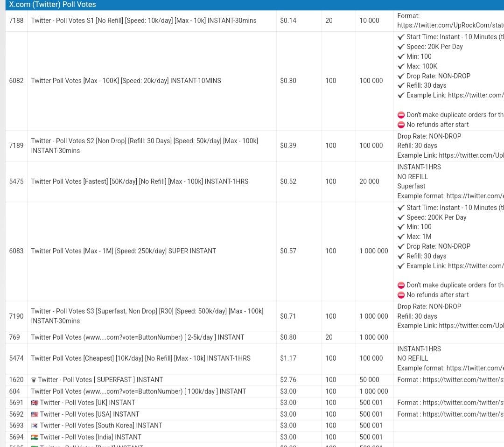Click the UK flag icon

[x=35, y=403]
